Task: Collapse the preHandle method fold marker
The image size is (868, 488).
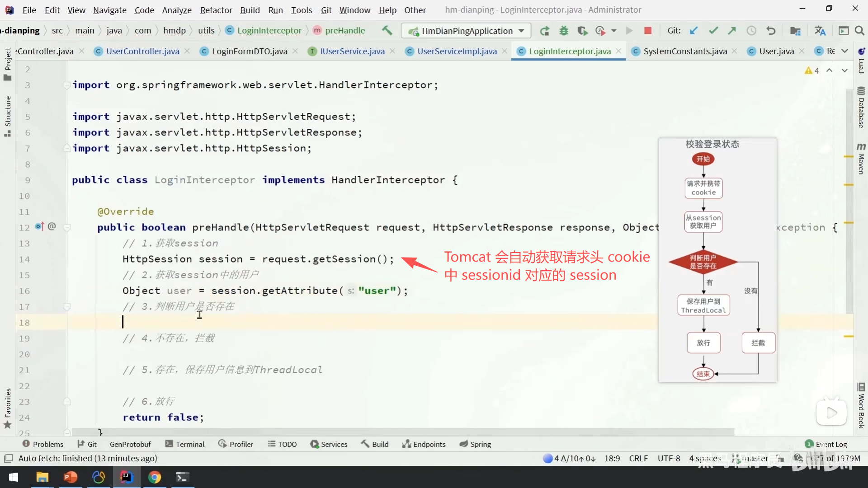Action: 67,228
